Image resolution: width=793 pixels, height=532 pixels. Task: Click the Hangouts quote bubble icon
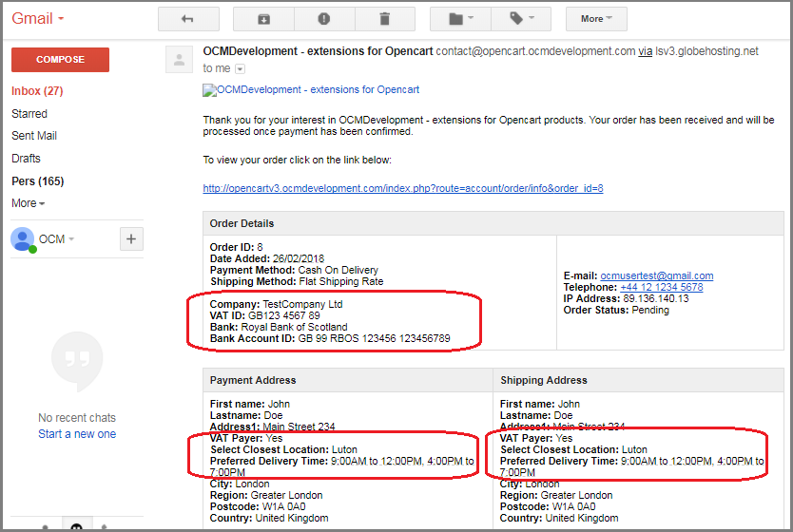click(77, 361)
